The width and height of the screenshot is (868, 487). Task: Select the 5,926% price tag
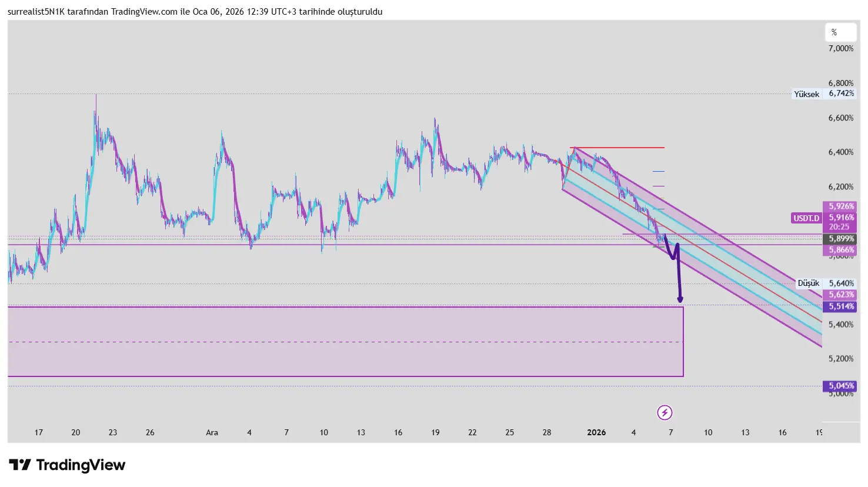[x=841, y=206]
